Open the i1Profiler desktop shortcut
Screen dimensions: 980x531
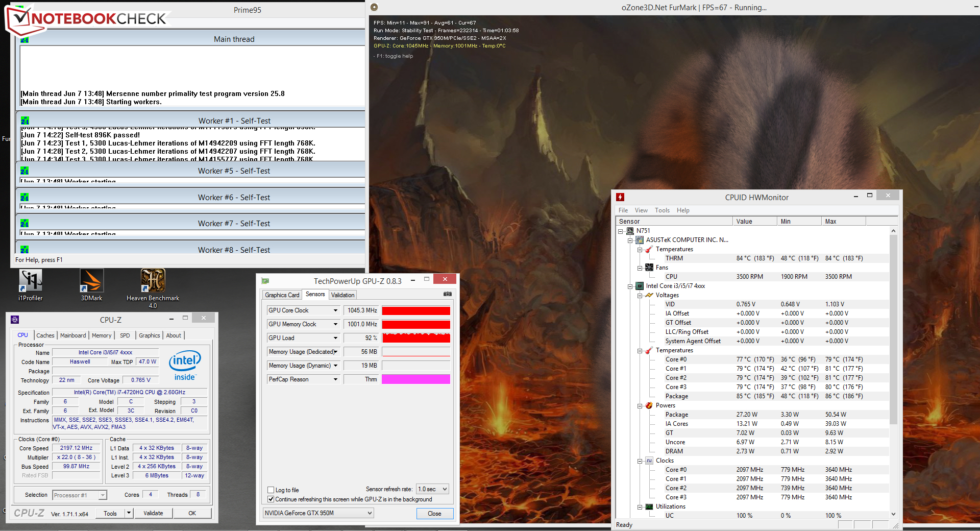pyautogui.click(x=31, y=285)
